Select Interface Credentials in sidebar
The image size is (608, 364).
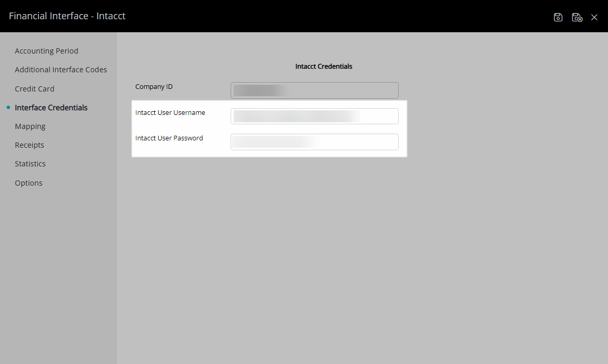[51, 108]
